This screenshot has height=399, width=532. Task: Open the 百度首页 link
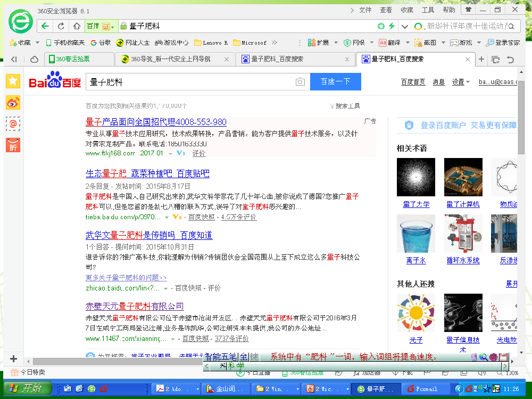coord(413,82)
